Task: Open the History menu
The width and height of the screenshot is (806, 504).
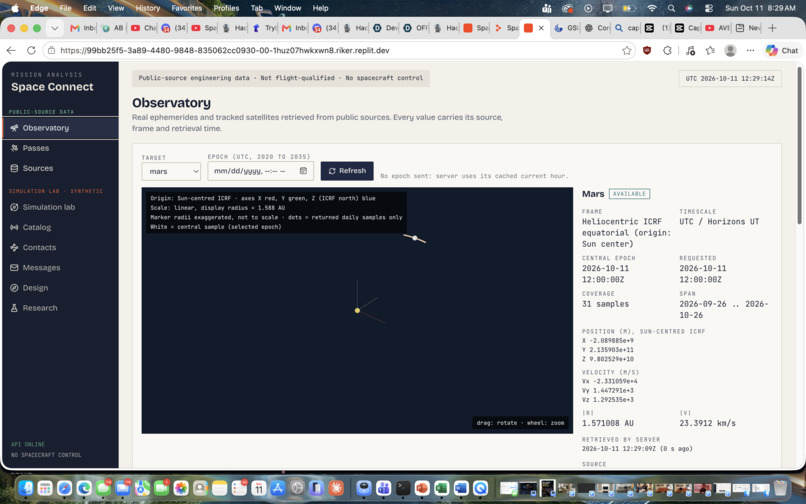Action: coord(148,8)
